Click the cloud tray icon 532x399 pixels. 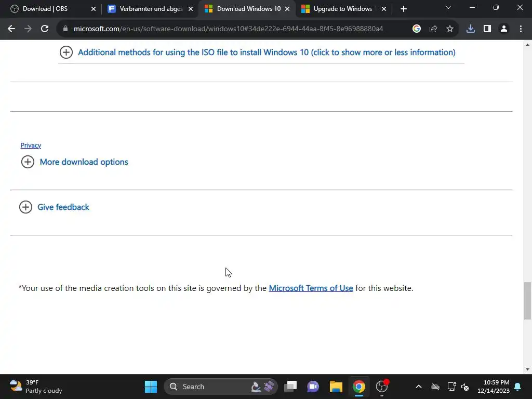pyautogui.click(x=435, y=387)
